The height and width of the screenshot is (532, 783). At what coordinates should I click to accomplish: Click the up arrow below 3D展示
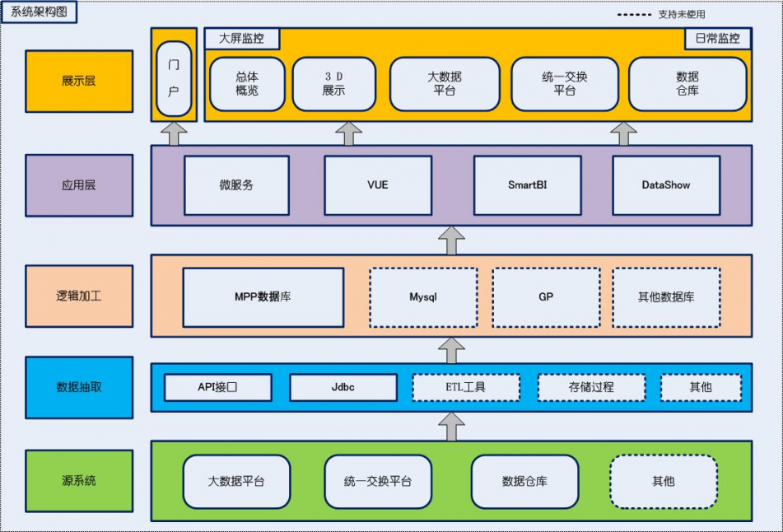click(x=348, y=133)
